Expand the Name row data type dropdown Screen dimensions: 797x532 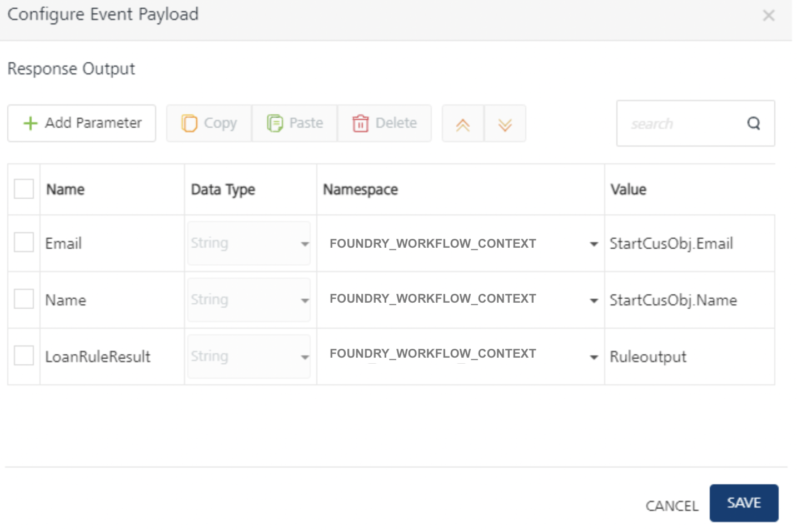coord(305,300)
